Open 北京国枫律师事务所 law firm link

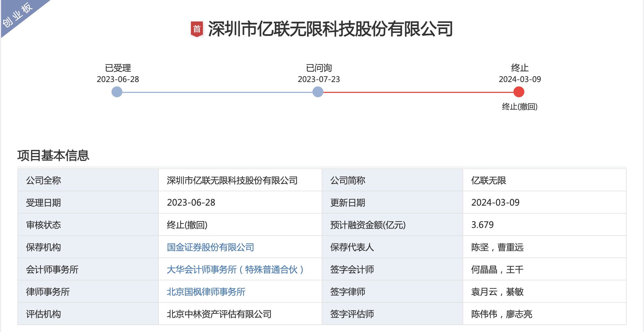[206, 292]
